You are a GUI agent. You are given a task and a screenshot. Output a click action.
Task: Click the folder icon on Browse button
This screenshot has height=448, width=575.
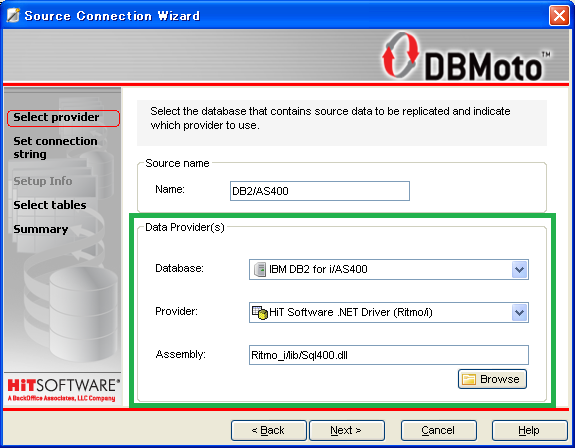click(x=469, y=379)
